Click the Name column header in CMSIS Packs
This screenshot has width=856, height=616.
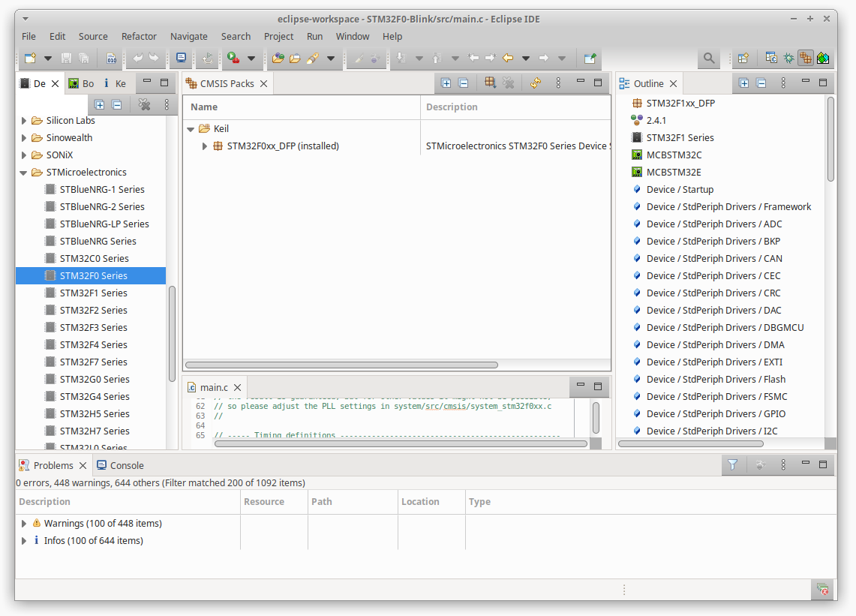(x=302, y=107)
